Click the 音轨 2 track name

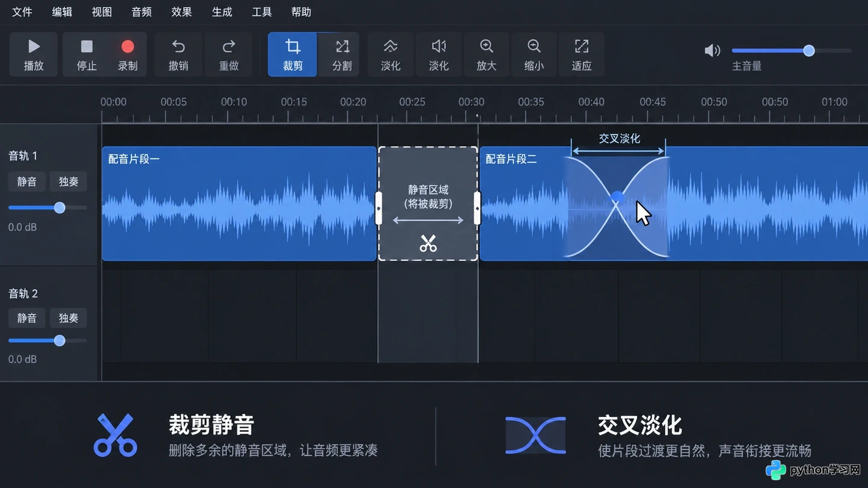pyautogui.click(x=23, y=293)
